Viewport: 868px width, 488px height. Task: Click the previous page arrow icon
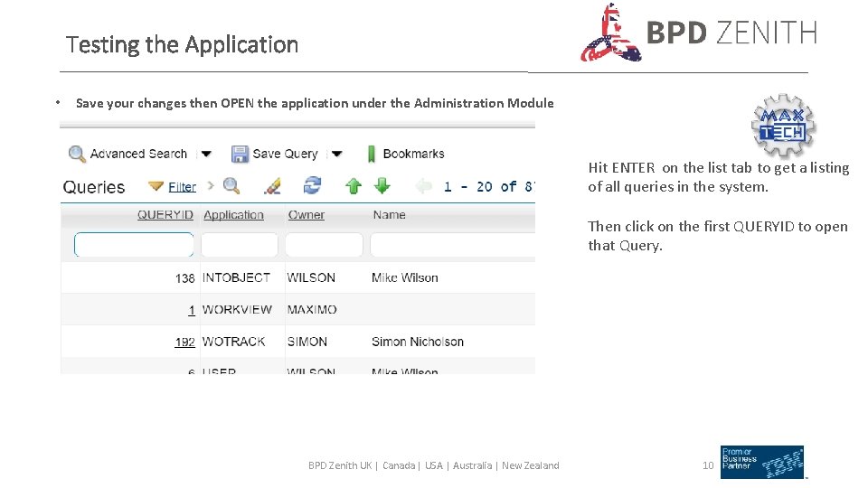[x=423, y=186]
